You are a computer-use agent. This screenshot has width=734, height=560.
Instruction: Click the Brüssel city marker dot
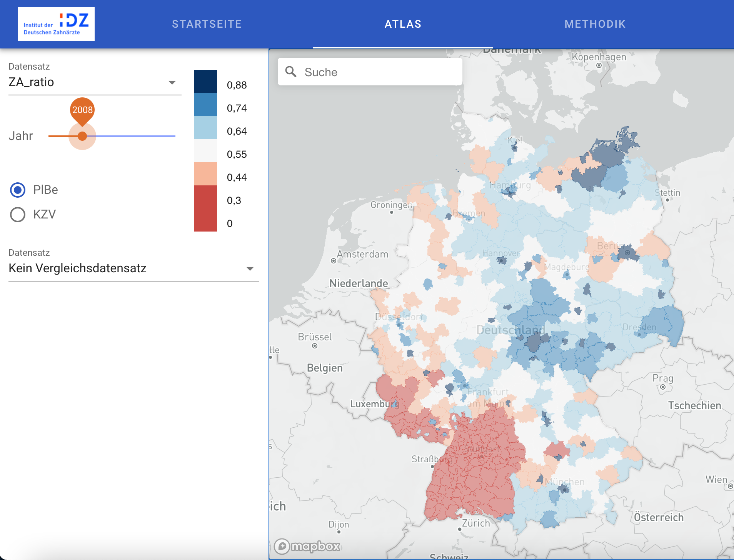click(315, 346)
